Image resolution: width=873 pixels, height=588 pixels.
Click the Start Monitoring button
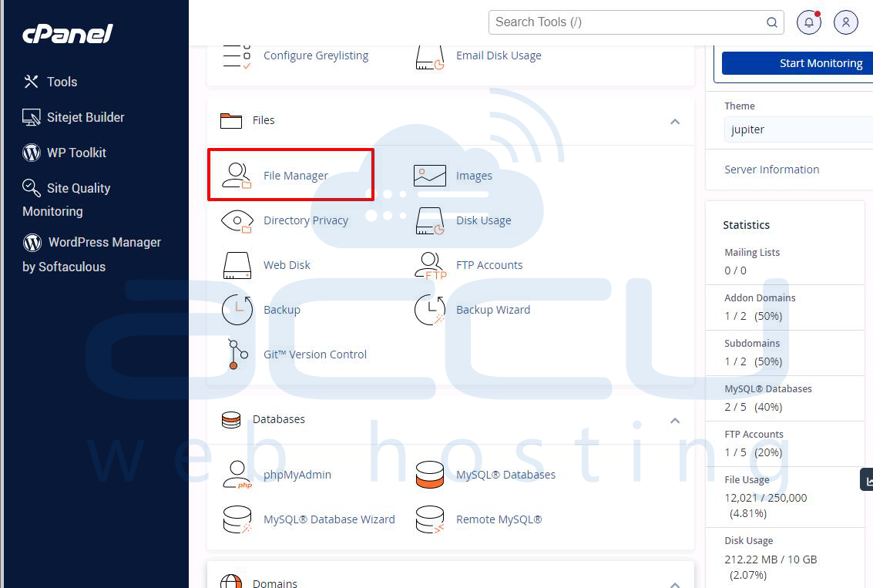[x=797, y=63]
